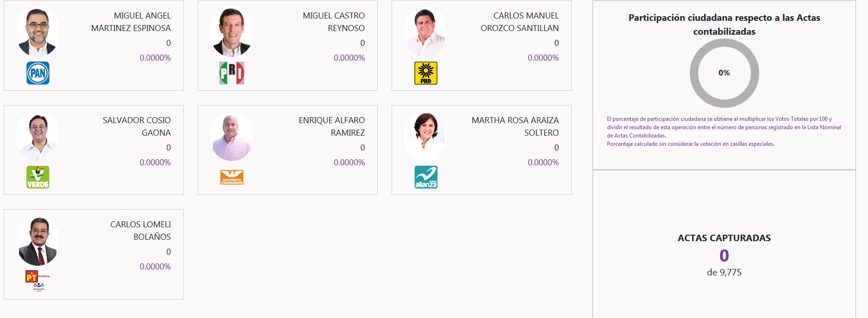Click the PAN party logo

38,73
